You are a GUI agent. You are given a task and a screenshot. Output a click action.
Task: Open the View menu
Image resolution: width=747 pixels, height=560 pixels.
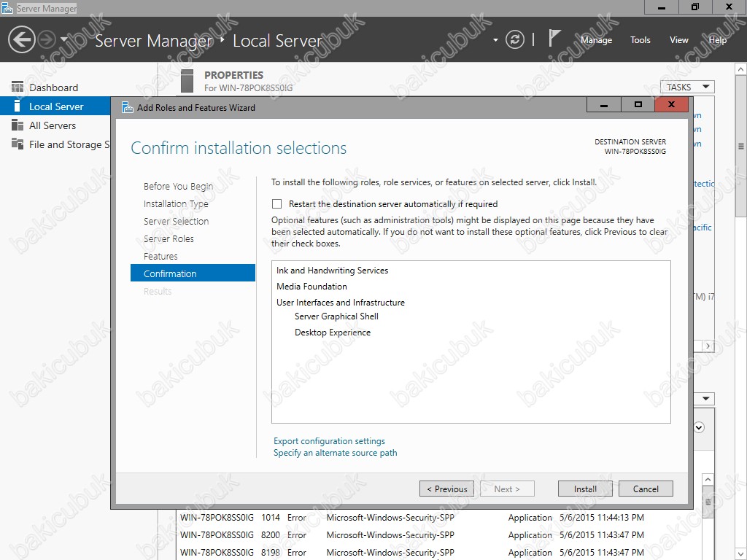pyautogui.click(x=679, y=40)
